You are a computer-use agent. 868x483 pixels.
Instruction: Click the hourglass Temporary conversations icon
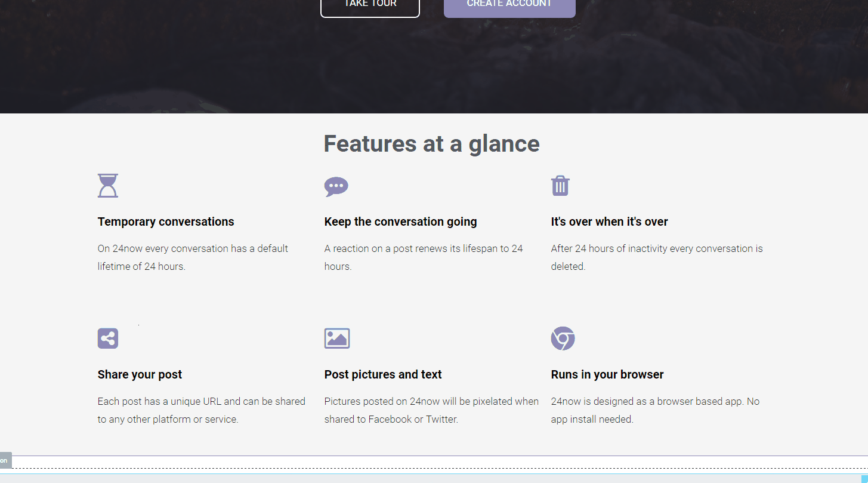click(x=108, y=186)
